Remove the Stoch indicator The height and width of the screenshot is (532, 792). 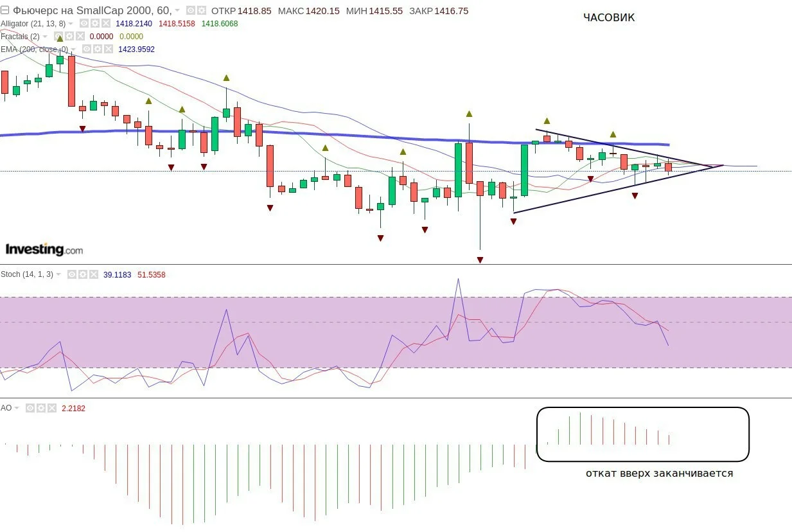coord(94,274)
